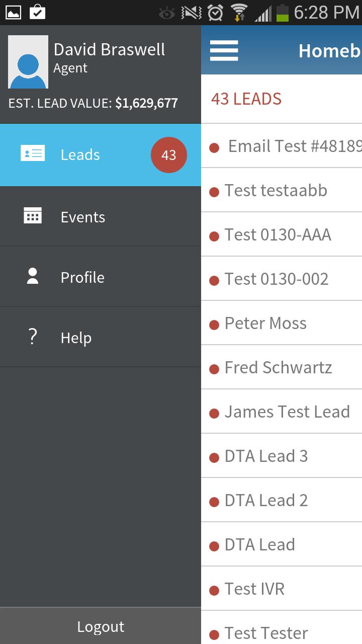Tap David Braswell's avatar picture

pos(28,62)
